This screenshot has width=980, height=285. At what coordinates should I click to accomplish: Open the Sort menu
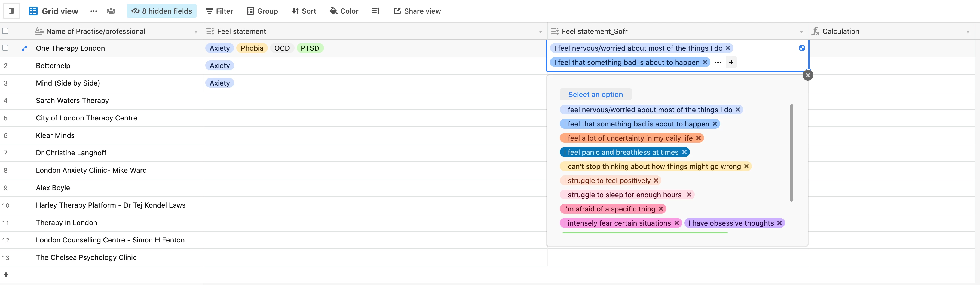(x=304, y=11)
